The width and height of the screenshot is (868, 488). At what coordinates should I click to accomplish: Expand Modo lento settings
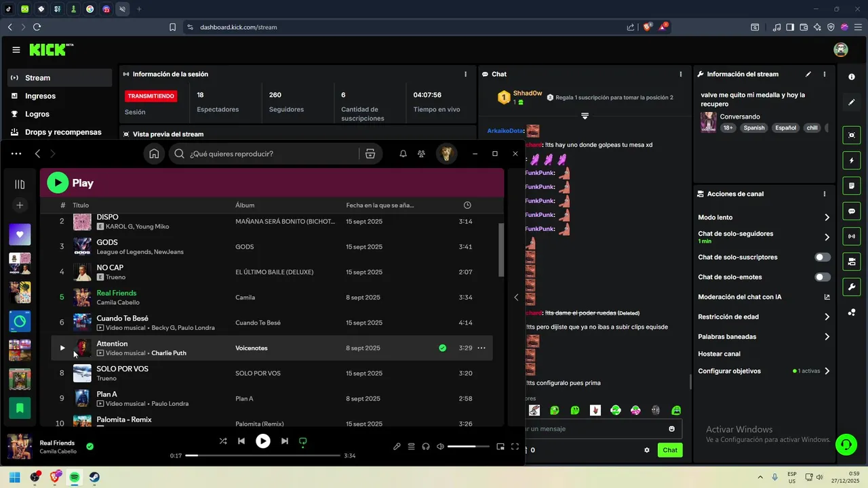tap(827, 218)
